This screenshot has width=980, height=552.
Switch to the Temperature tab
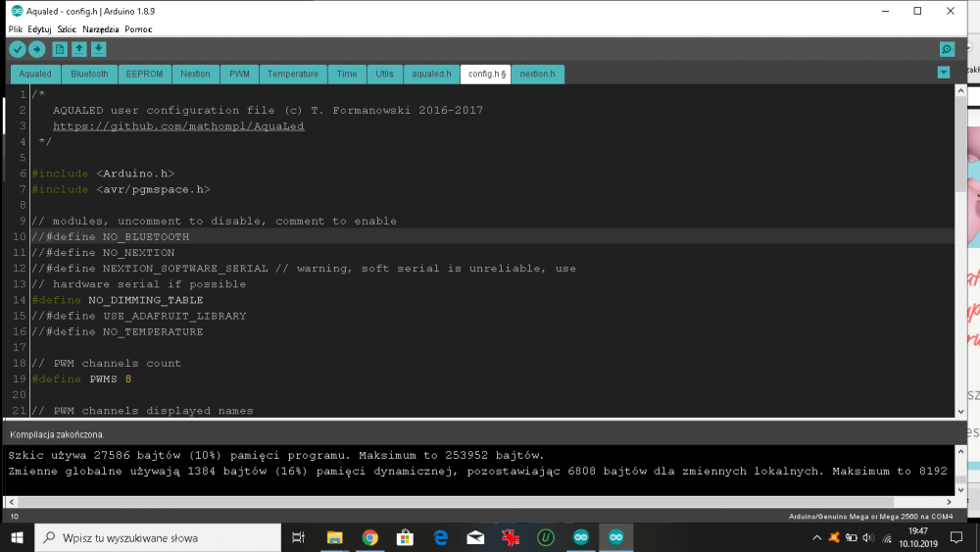coord(292,74)
